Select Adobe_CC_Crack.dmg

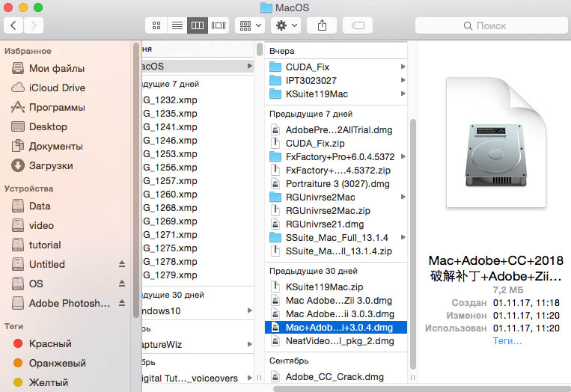coord(336,377)
